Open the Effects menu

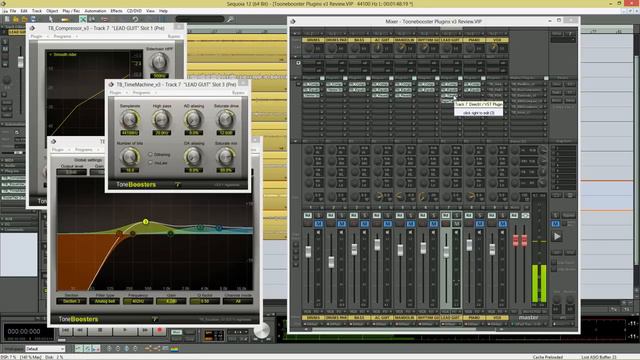click(116, 11)
